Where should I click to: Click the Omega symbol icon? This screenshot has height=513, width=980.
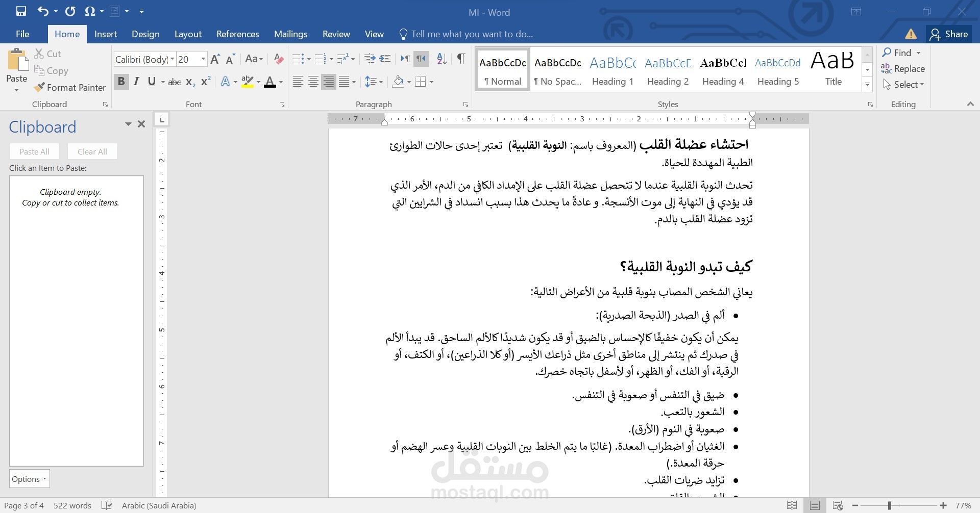click(x=90, y=11)
